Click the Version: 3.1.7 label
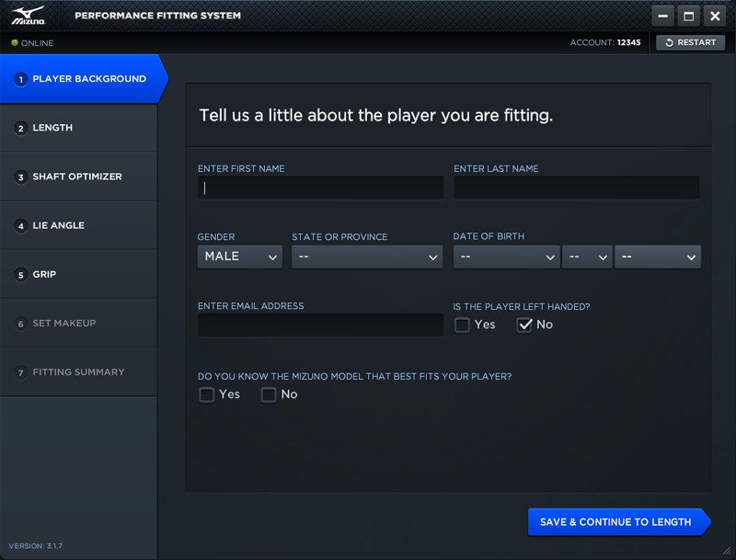This screenshot has height=560, width=736. (36, 546)
